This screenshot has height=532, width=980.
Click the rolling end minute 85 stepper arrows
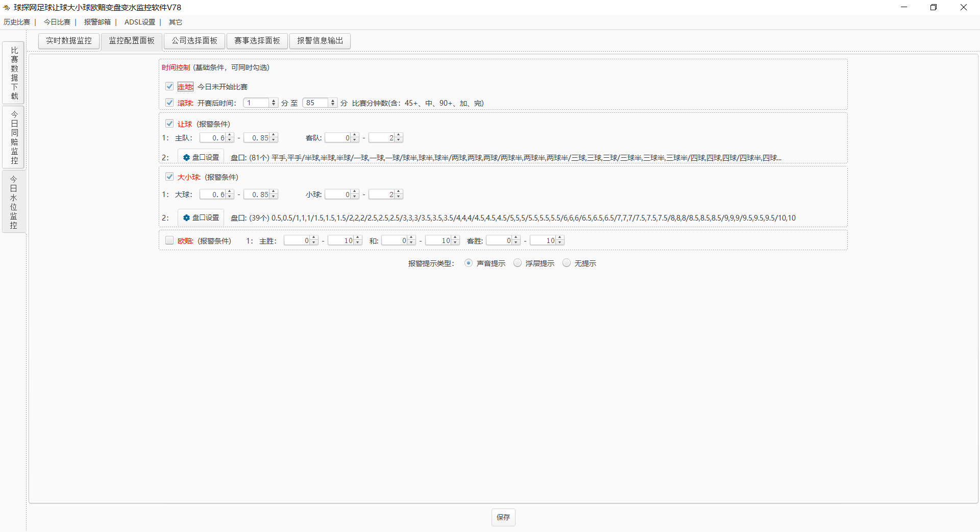click(x=333, y=103)
